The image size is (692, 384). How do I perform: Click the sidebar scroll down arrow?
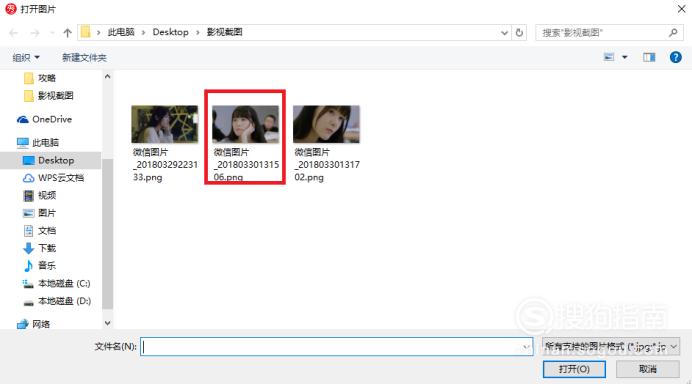[107, 323]
